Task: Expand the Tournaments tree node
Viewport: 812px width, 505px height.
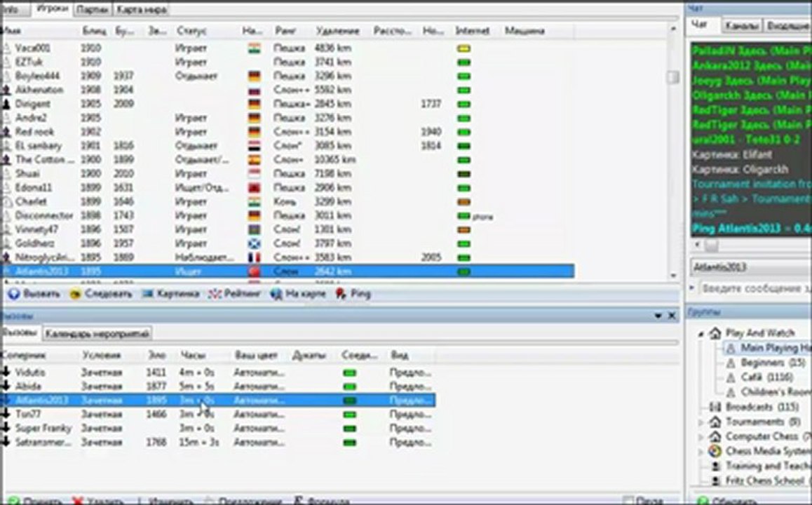Action: [x=701, y=422]
